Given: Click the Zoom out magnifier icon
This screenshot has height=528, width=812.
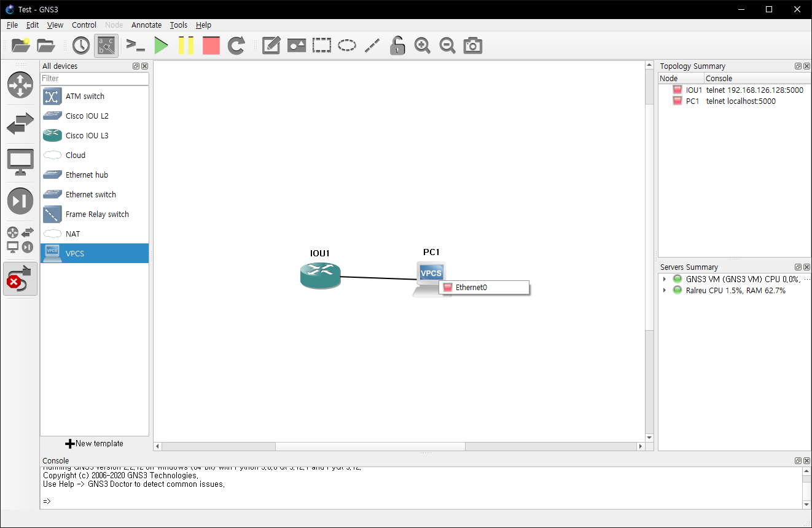Looking at the screenshot, I should [448, 45].
